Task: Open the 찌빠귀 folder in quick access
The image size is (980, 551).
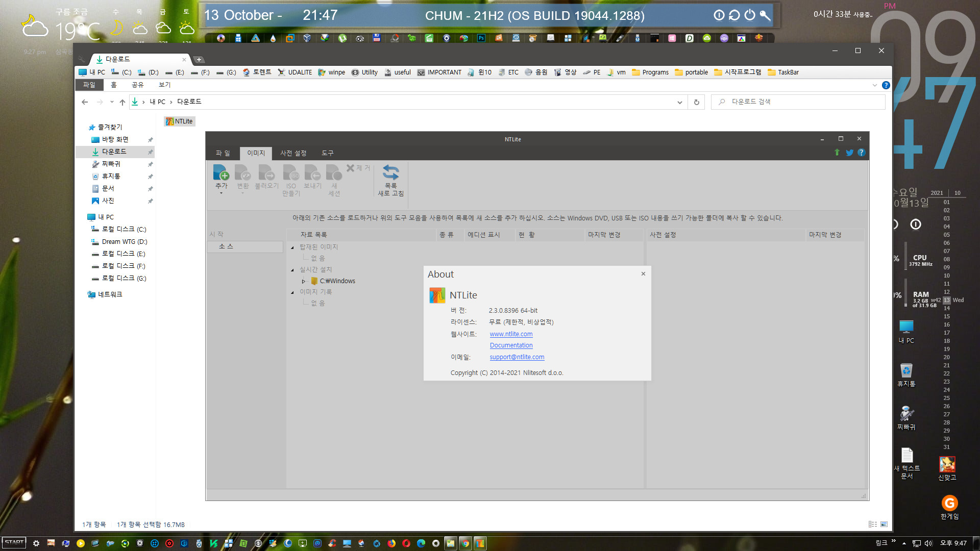Action: pos(111,164)
